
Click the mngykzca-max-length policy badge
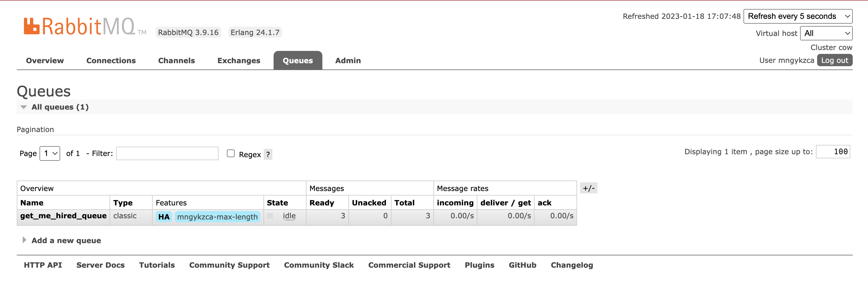217,217
